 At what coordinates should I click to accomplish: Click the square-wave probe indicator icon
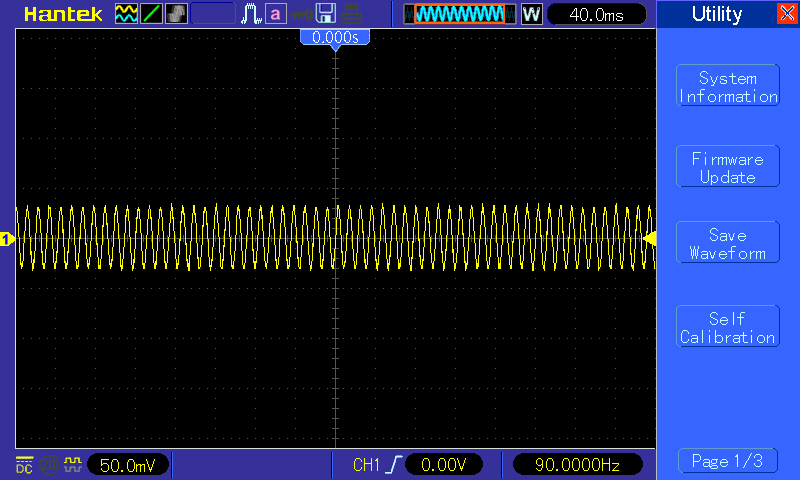pos(72,464)
